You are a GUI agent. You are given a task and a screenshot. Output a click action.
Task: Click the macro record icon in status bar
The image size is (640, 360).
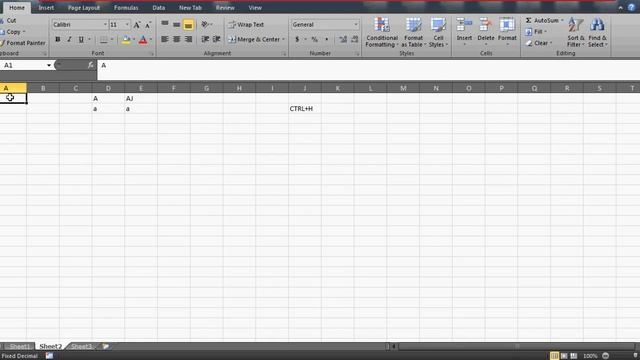point(49,356)
